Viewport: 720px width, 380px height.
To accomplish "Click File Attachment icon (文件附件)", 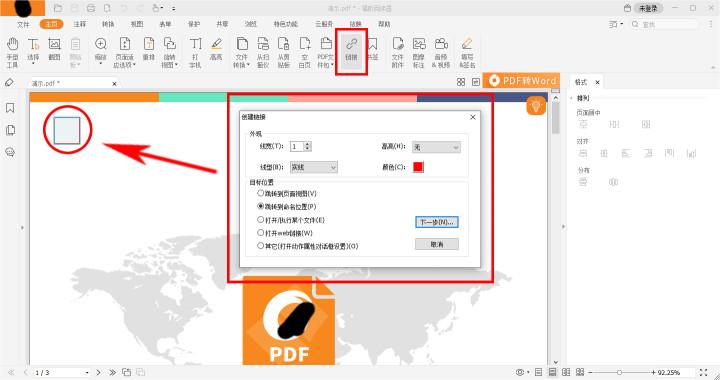I will coord(397,52).
